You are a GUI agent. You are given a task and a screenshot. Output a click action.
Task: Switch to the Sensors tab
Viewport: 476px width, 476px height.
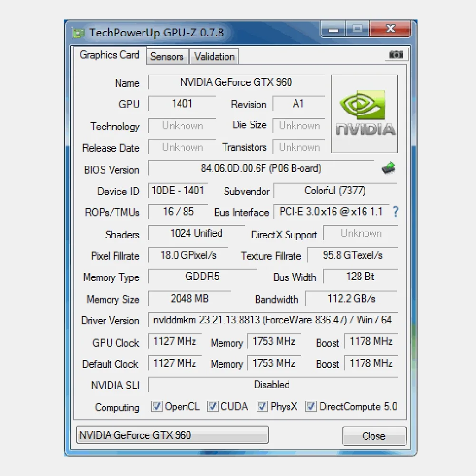pos(167,57)
